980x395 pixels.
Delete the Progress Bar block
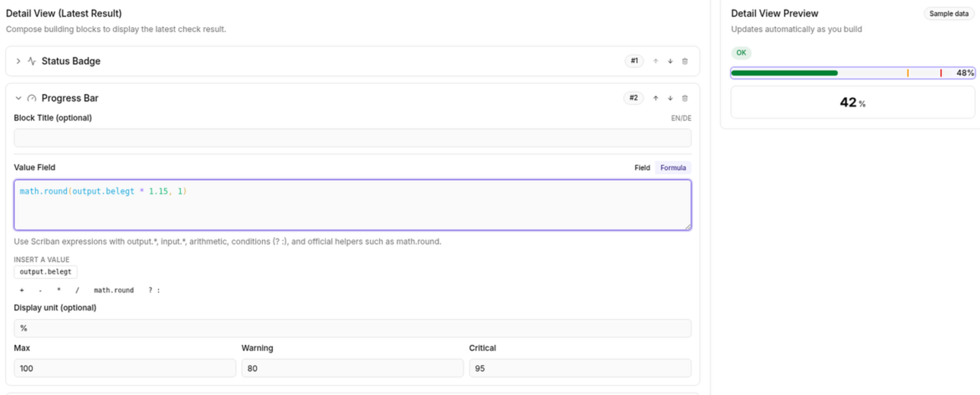(684, 98)
